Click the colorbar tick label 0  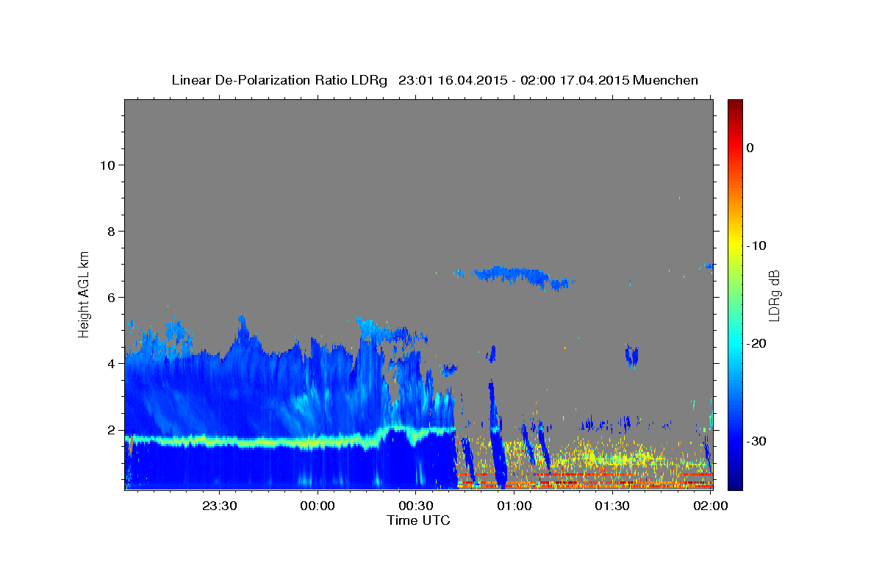[x=750, y=148]
